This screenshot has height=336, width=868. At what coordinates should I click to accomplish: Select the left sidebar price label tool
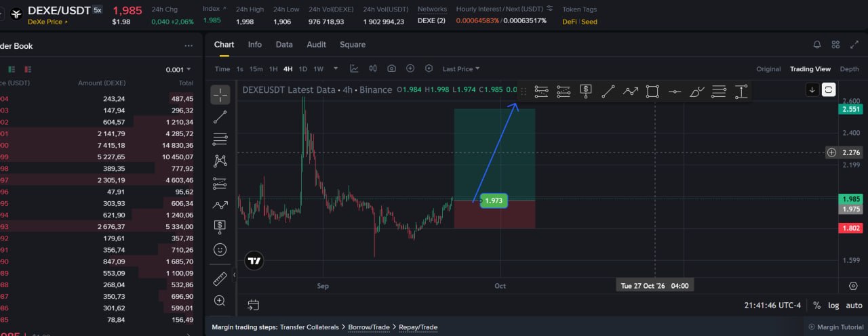click(x=220, y=226)
